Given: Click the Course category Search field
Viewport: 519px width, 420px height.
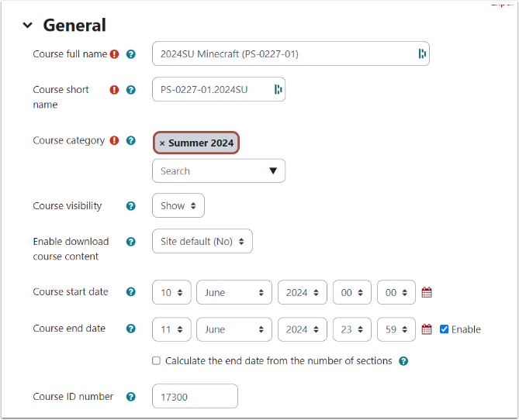Looking at the screenshot, I should point(209,171).
